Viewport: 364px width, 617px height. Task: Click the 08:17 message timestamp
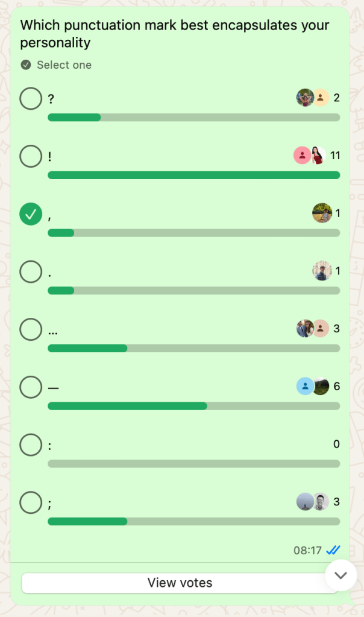coord(307,550)
